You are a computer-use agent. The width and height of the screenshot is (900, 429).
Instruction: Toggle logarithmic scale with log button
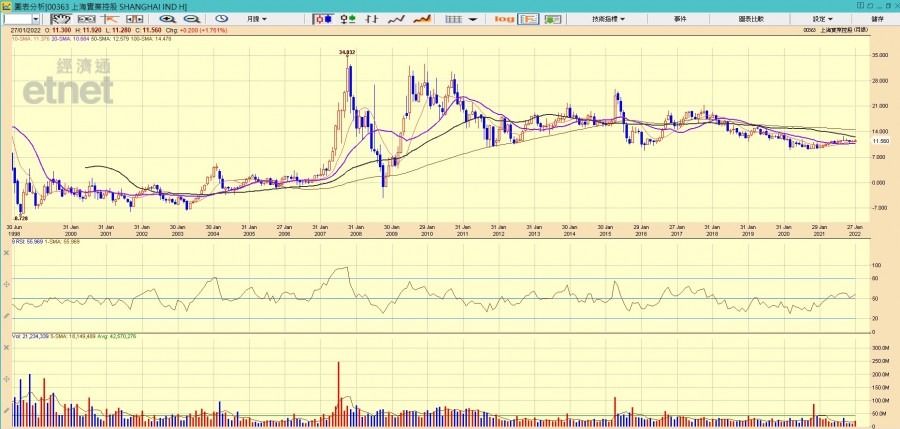[x=504, y=19]
